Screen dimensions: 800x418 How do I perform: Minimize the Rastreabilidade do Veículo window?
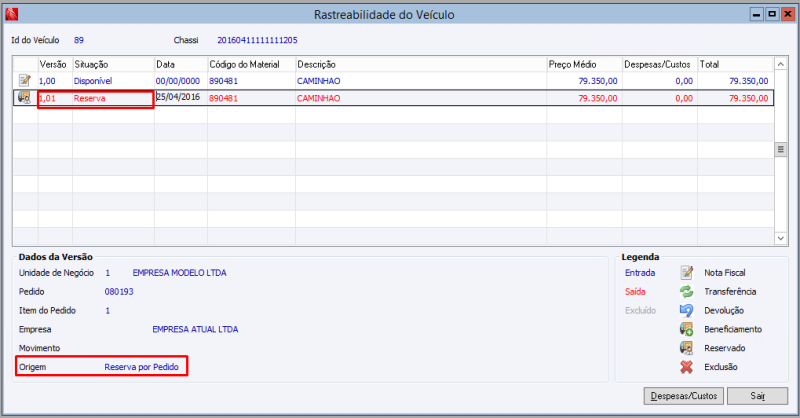pos(757,15)
